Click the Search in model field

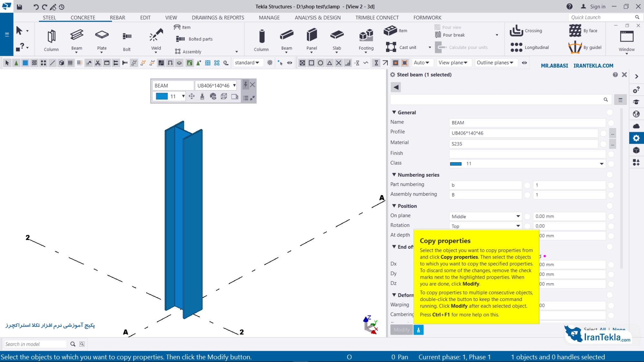[35, 344]
